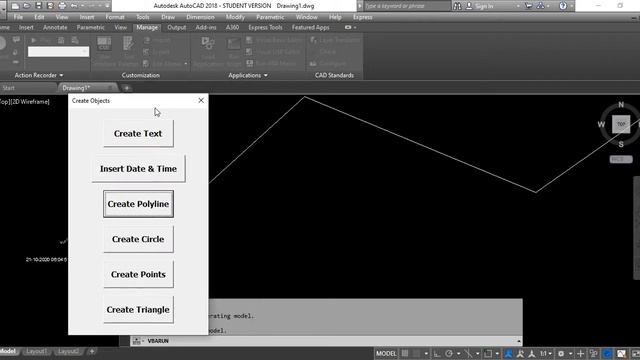Toggle snap mode in status bar
Screen dimensions: 640x360
coord(416,353)
